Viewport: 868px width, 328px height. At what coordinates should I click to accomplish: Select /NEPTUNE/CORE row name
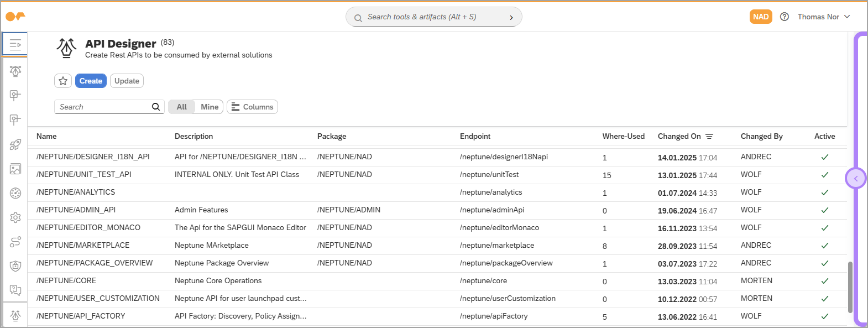[66, 280]
